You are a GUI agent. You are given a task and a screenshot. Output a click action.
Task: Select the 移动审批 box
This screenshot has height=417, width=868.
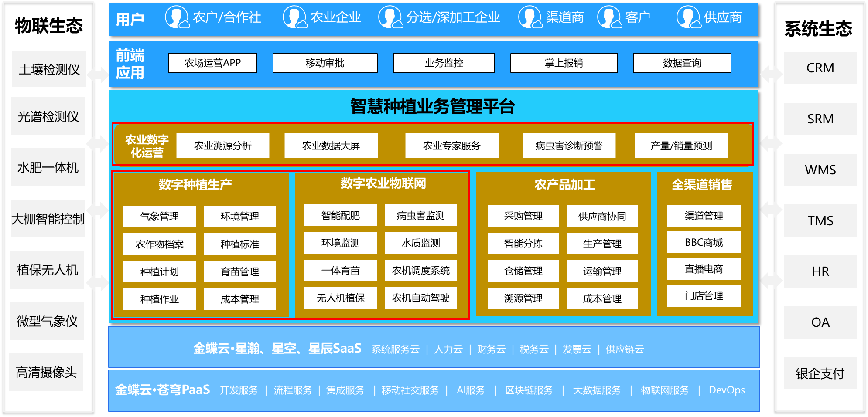click(325, 63)
